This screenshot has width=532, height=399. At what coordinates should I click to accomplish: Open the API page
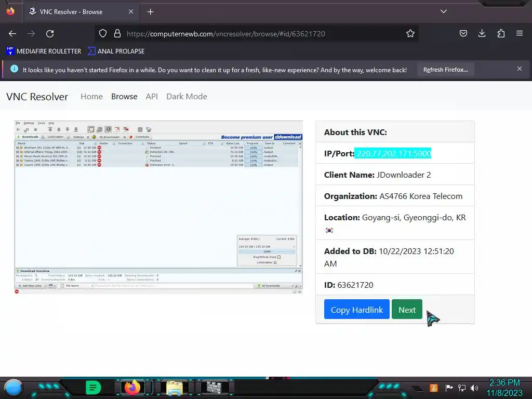tap(152, 97)
